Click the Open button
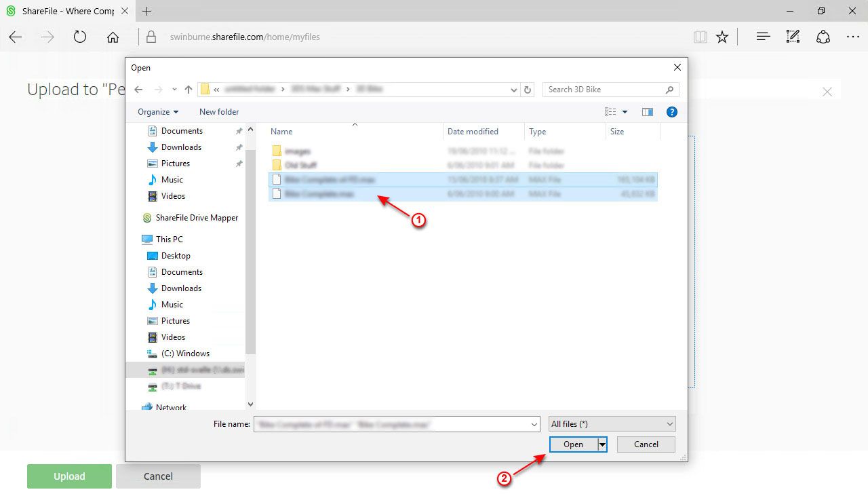This screenshot has width=868, height=494. (x=573, y=444)
